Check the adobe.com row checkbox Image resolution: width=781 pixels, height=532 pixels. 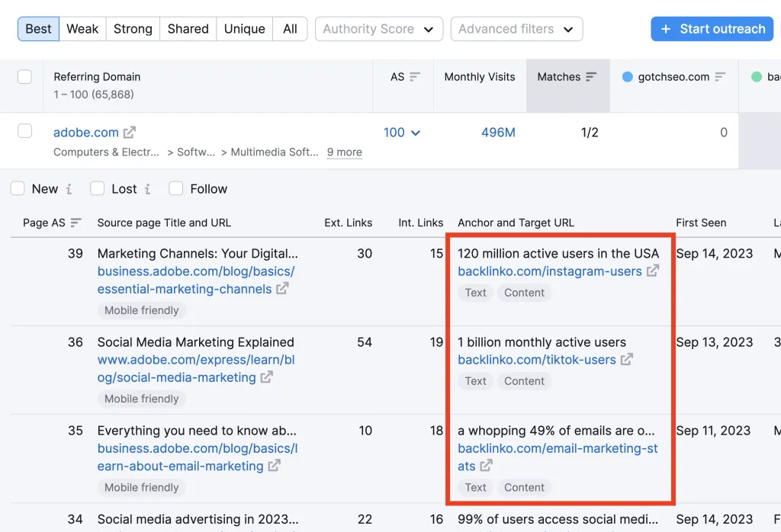coord(24,131)
